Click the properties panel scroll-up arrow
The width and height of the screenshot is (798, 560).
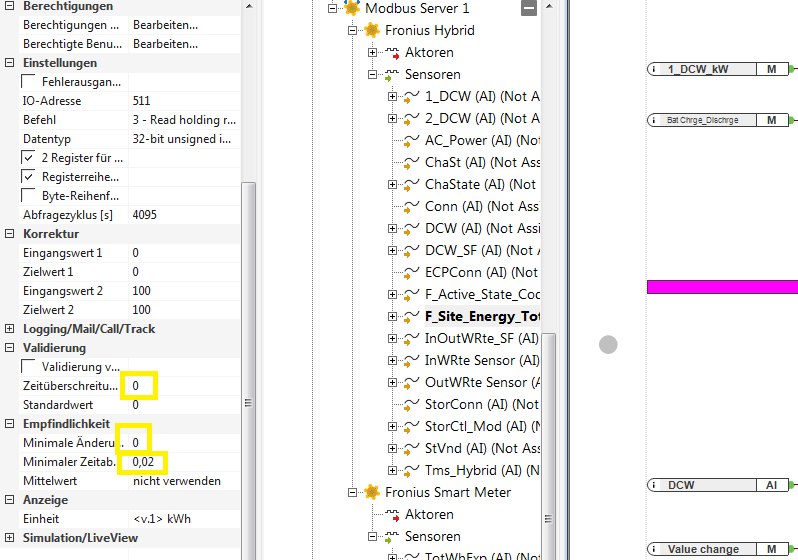coord(249,6)
